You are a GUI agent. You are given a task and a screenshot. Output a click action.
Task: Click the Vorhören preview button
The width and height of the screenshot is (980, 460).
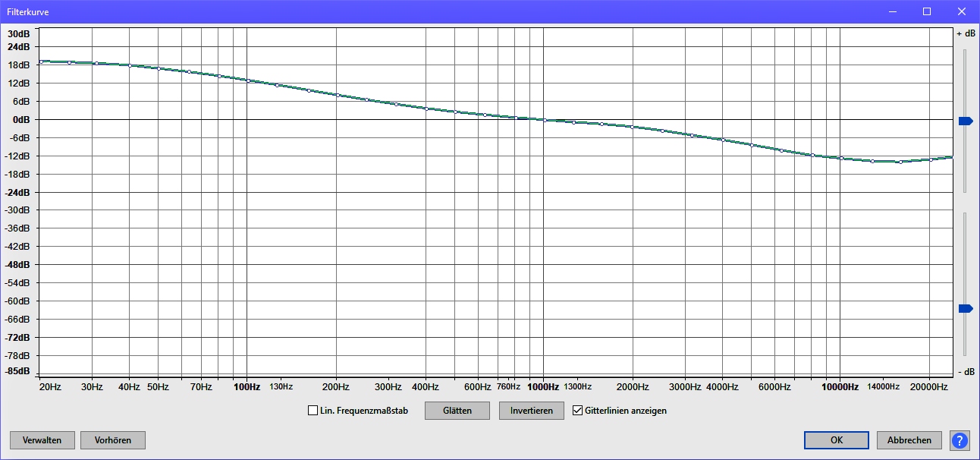click(113, 440)
